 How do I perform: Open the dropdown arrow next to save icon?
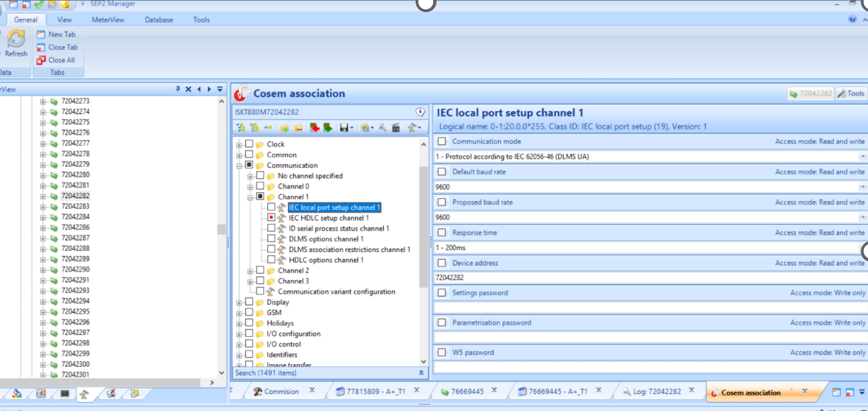(352, 128)
